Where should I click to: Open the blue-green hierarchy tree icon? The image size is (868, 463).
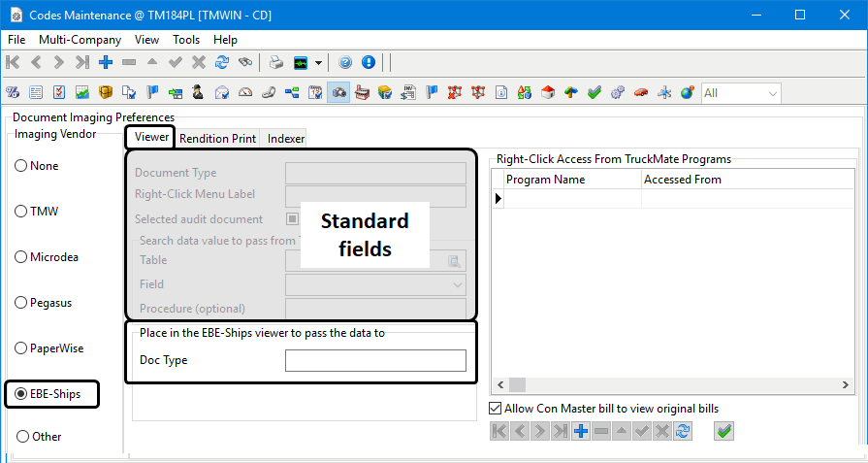click(x=292, y=93)
